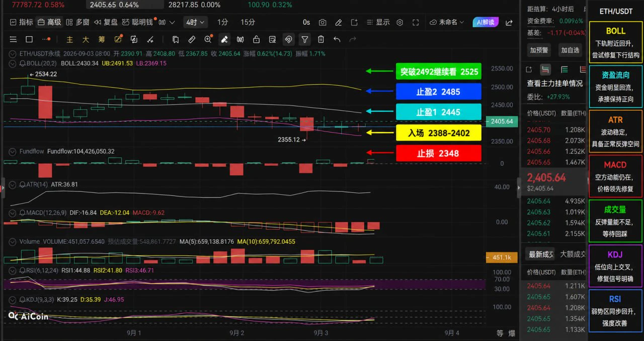This screenshot has height=341, width=644.
Task: Click the AI解读 button
Action: coord(486,22)
